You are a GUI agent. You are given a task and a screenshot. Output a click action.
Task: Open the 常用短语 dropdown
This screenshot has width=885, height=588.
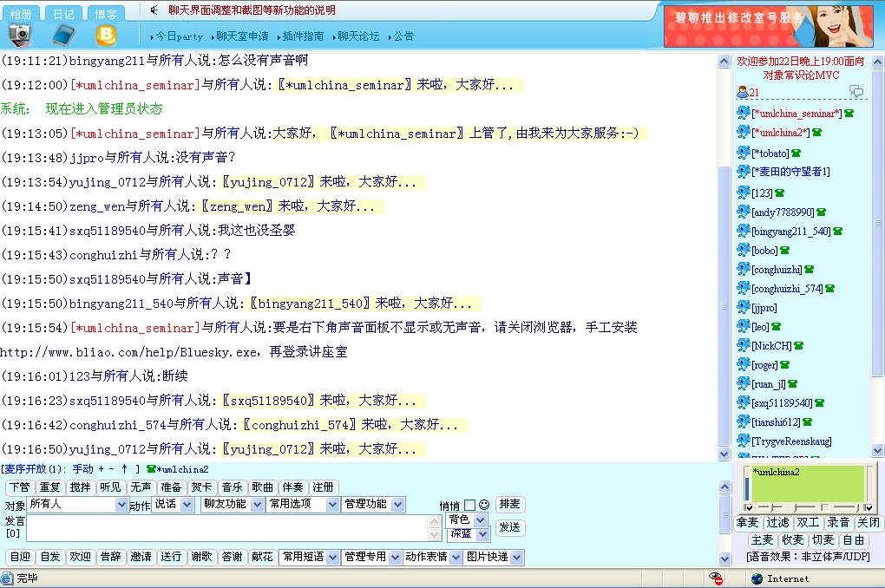point(309,557)
